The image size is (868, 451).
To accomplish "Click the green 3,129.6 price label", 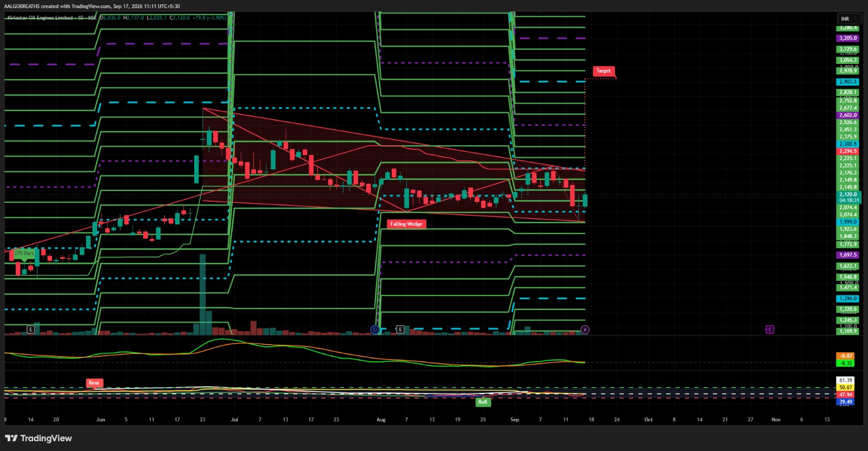I will click(848, 49).
